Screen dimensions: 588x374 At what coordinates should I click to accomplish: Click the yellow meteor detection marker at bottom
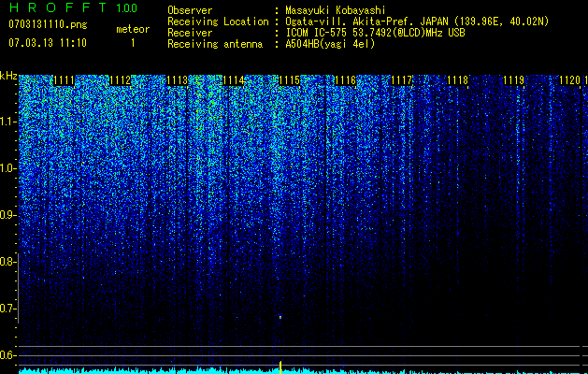280,367
